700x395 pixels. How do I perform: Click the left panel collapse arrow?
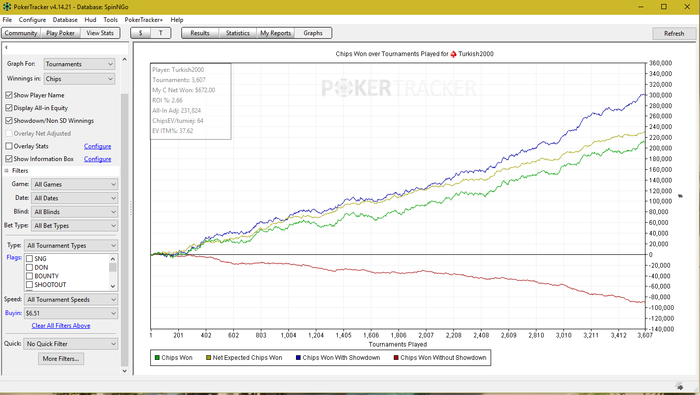(6, 47)
